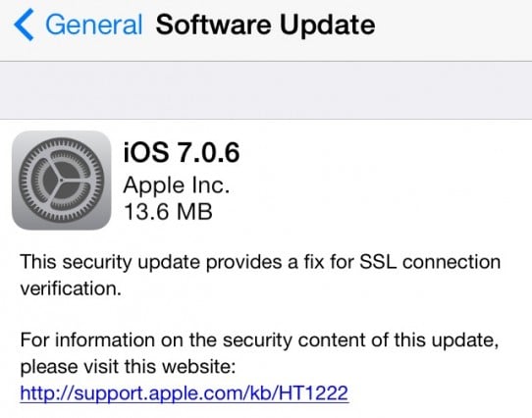Tap the word verification in description

[71, 288]
